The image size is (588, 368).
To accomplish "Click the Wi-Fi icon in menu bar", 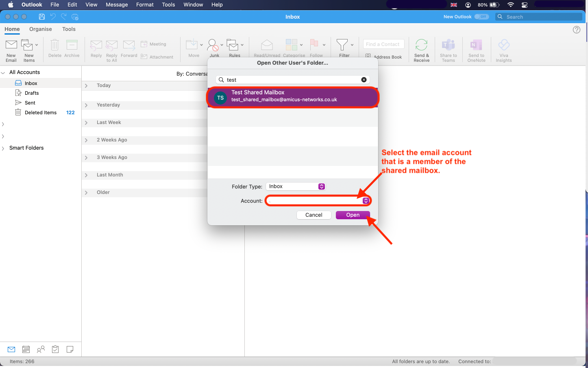I will coord(511,4).
